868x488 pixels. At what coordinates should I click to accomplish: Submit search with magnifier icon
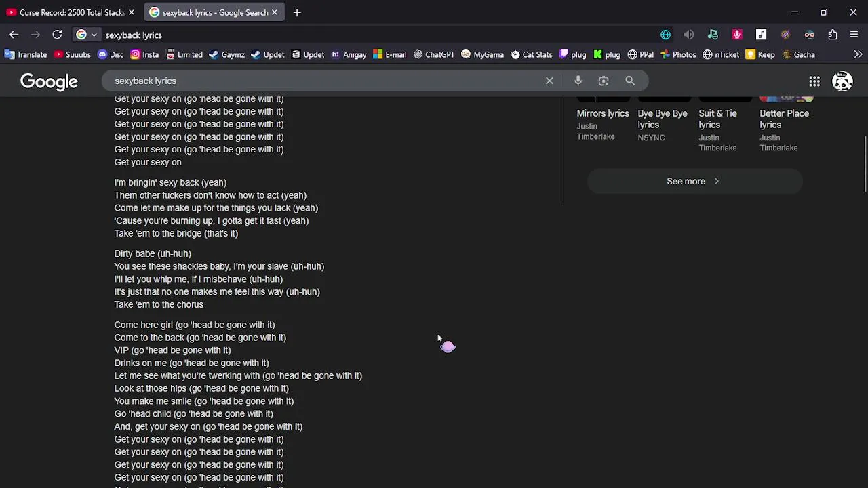pyautogui.click(x=630, y=81)
